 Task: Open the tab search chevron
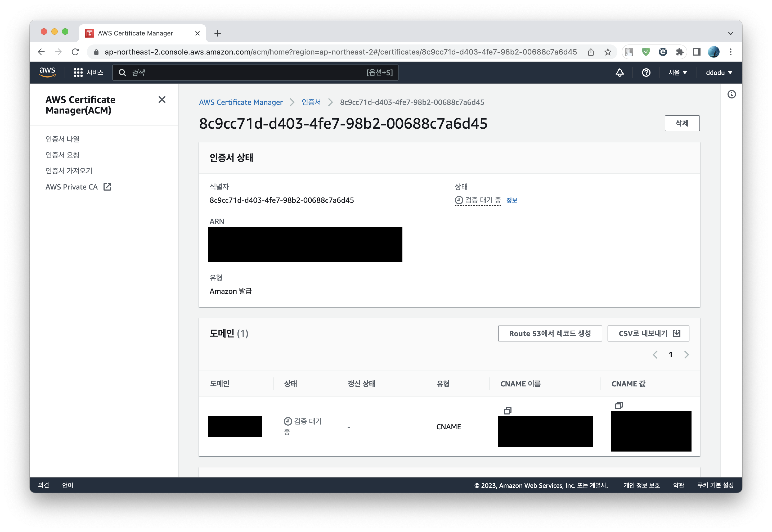[x=730, y=33]
